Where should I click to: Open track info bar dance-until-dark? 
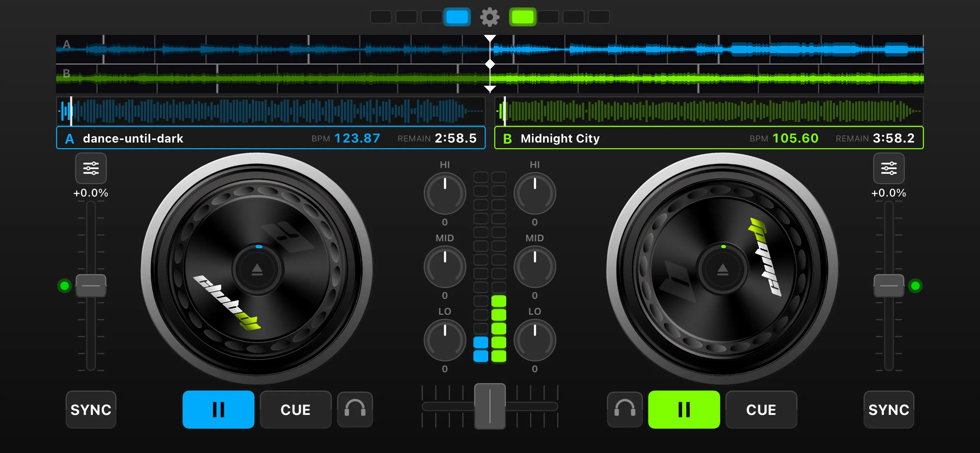(271, 138)
